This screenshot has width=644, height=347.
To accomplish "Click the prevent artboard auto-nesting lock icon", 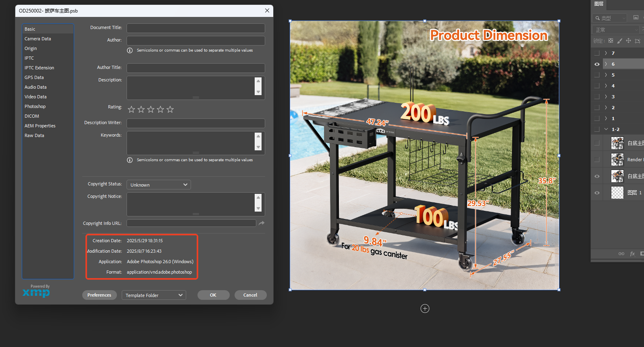I will [637, 41].
